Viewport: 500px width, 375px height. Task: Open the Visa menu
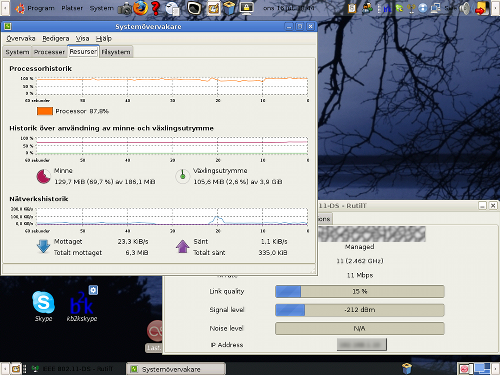tap(82, 39)
